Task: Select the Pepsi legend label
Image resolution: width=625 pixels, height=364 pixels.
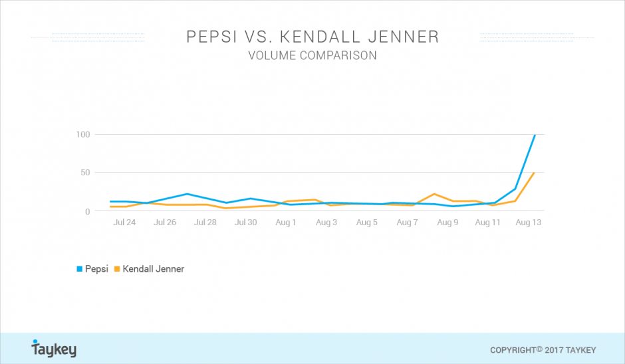Action: [x=96, y=269]
